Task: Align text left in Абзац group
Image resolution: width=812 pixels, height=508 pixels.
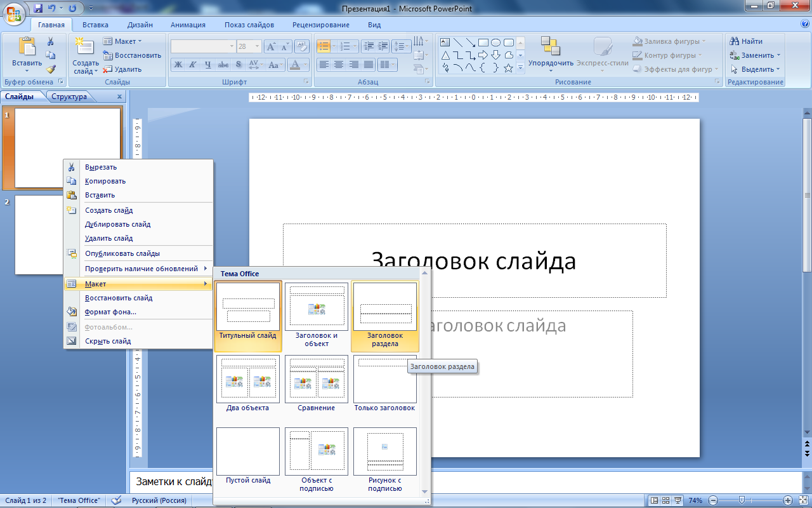Action: [324, 64]
